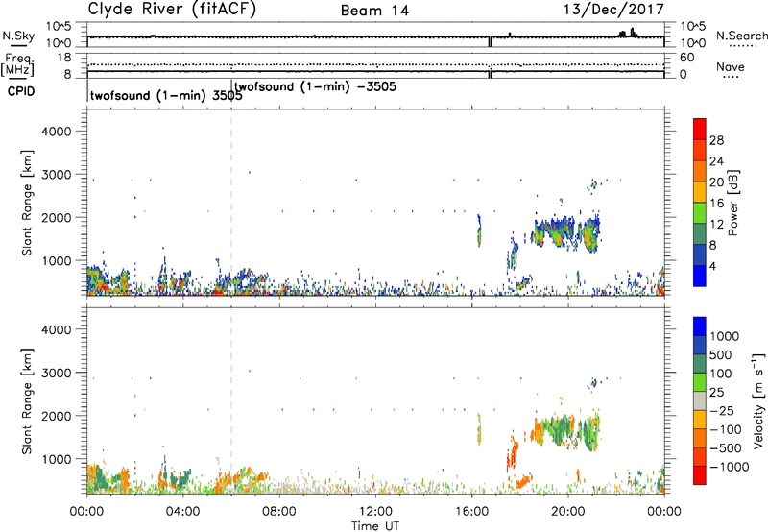Click the "18" tick on frequency axis

64,58
